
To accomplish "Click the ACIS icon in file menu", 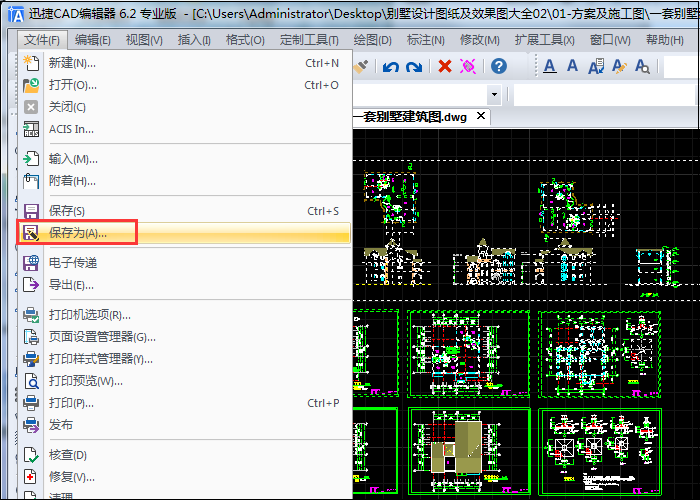I will pyautogui.click(x=31, y=129).
